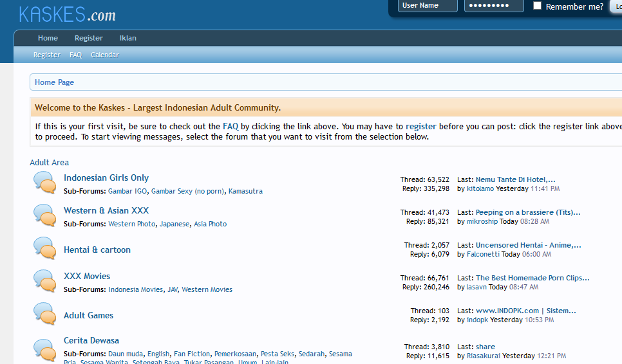The height and width of the screenshot is (364, 622).
Task: Click the XXX Movies forum status icon
Action: (x=45, y=281)
